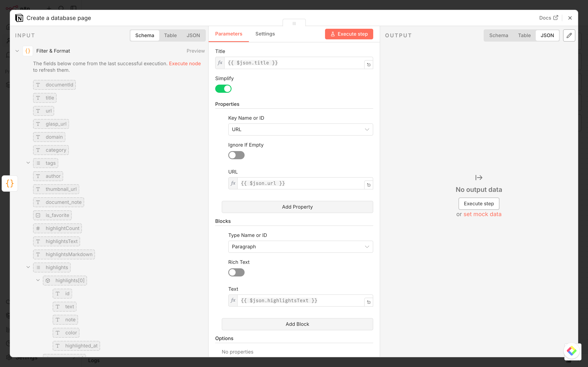Screen dimensions: 588x367
Task: Open expression editor for URL field
Action: [369, 185]
